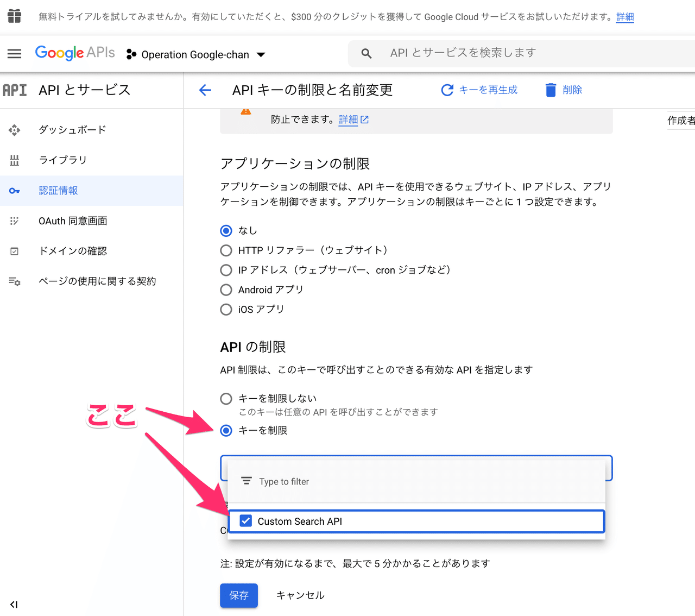Select 認証情報 in the sidebar
Screen dimensions: 695x616
tap(92, 191)
